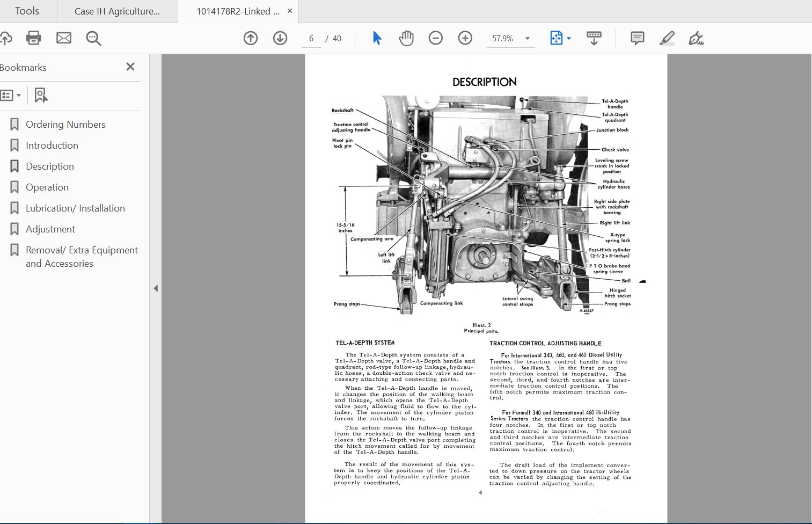Open the Find text magnifier tool
This screenshot has width=812, height=524.
(93, 38)
